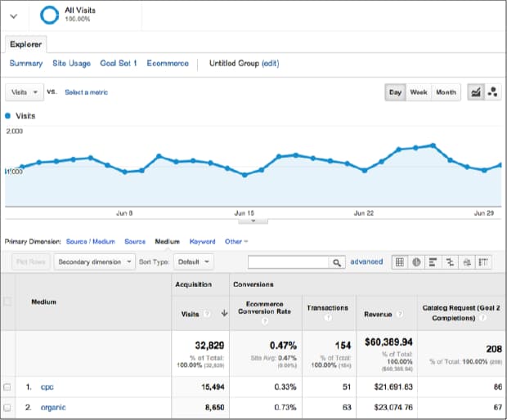Open the Visits metric dropdown
The width and height of the screenshot is (507, 420).
click(25, 92)
